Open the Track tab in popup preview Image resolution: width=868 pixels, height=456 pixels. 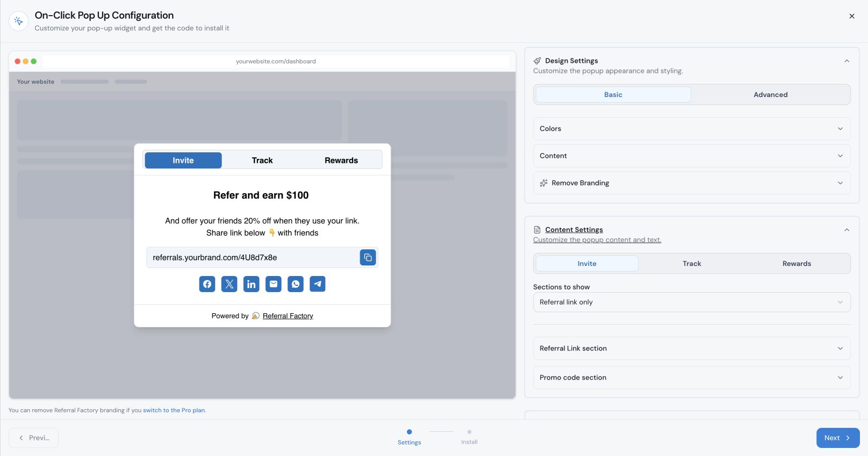pyautogui.click(x=262, y=160)
